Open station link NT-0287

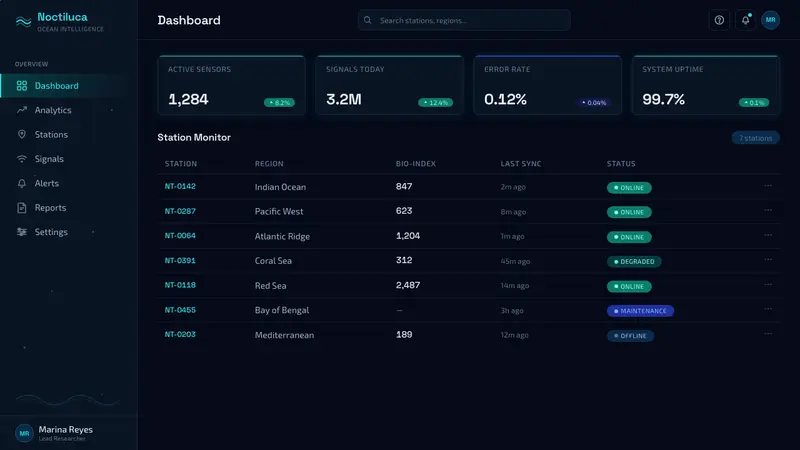[180, 211]
